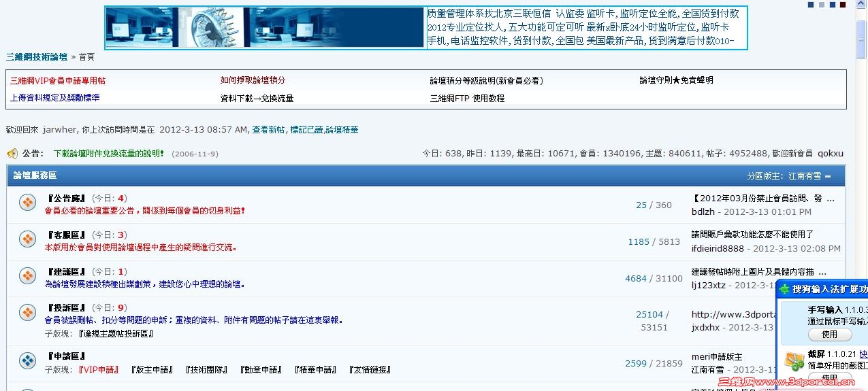
Task: Open last poster jxdxhx profile
Action: [x=705, y=328]
